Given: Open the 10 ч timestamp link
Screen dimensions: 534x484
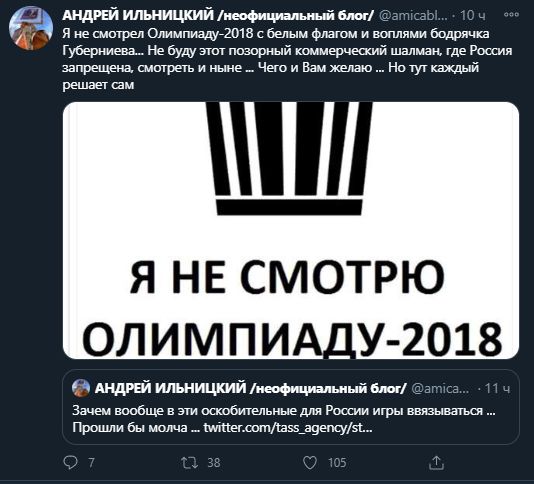Looking at the screenshot, I should [x=472, y=15].
